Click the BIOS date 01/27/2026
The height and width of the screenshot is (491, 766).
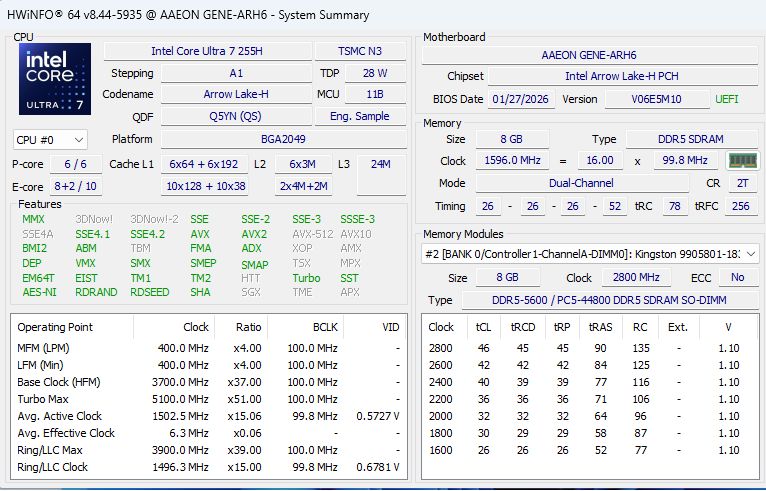[521, 99]
